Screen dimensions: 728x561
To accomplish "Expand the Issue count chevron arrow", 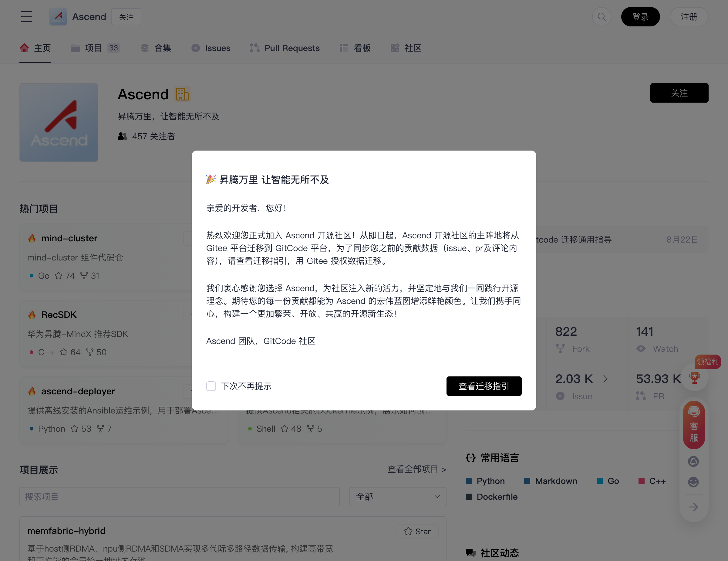I will click(605, 379).
